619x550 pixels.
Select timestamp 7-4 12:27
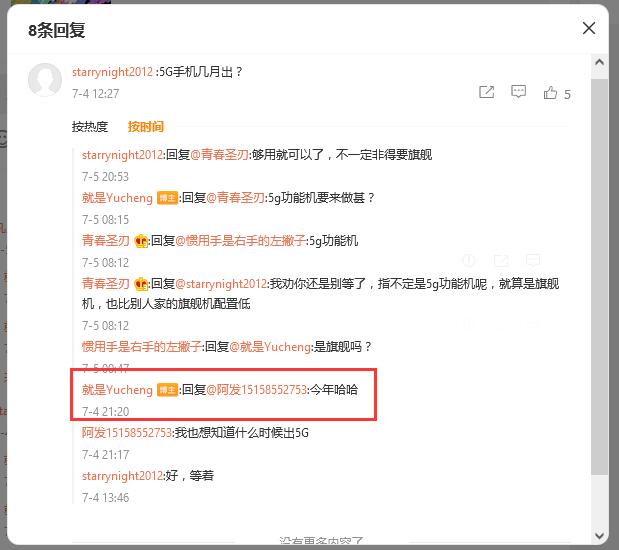point(96,94)
